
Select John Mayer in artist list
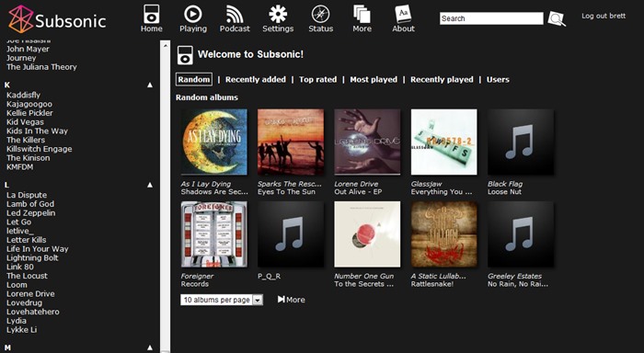click(x=28, y=49)
